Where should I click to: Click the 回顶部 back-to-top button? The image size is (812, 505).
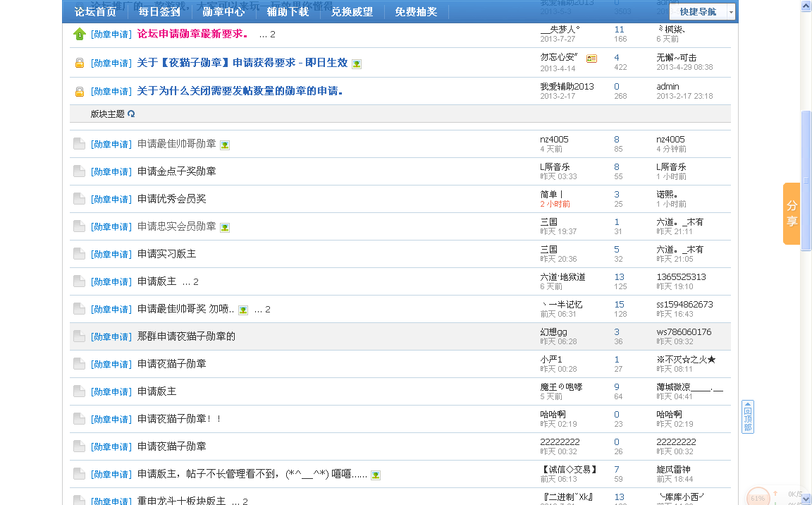tap(748, 417)
